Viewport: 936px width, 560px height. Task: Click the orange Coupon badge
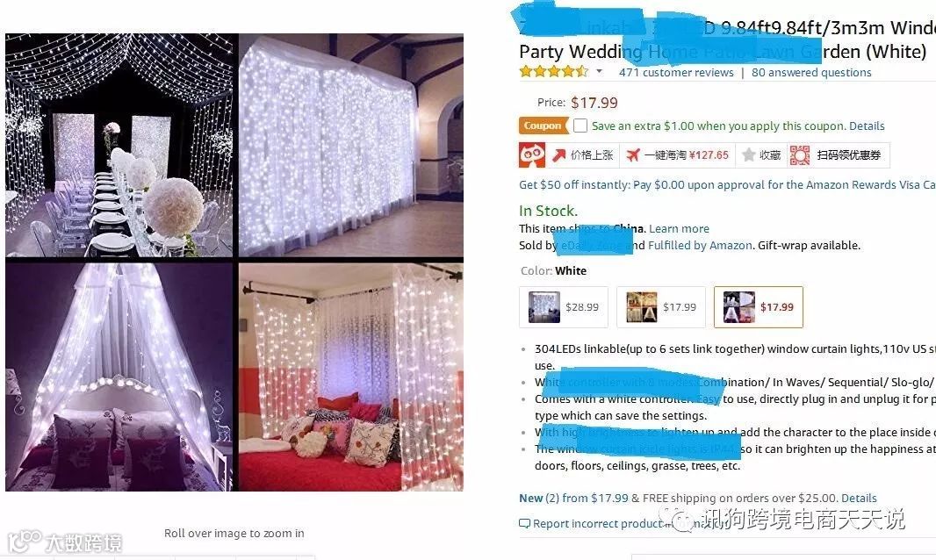tap(543, 126)
